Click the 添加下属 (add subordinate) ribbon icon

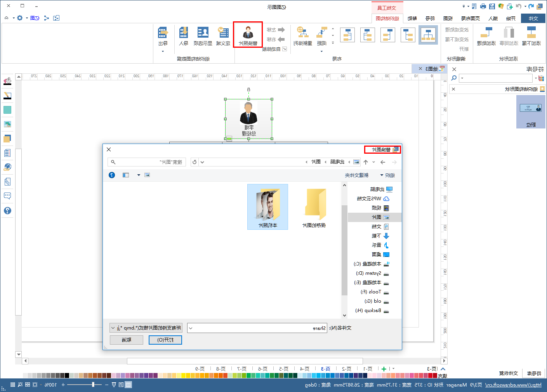531,36
